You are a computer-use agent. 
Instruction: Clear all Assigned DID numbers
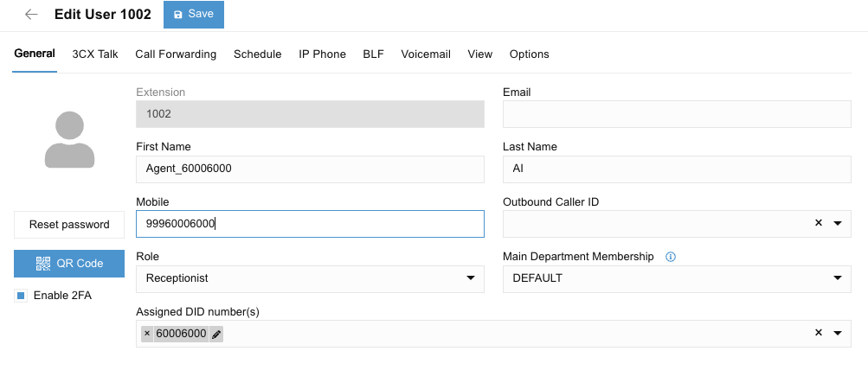pos(818,334)
